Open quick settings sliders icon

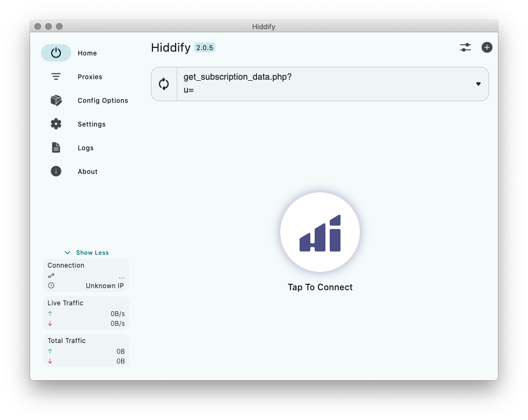click(x=466, y=47)
